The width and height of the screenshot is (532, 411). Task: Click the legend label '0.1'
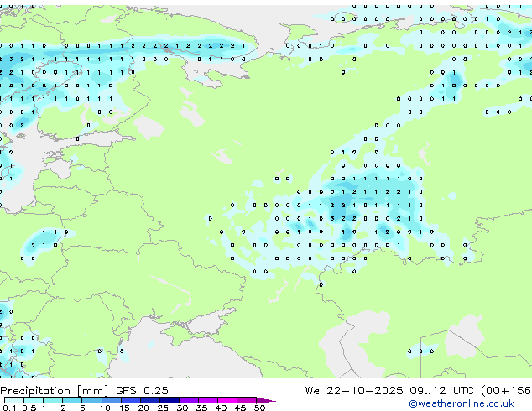coord(9,408)
